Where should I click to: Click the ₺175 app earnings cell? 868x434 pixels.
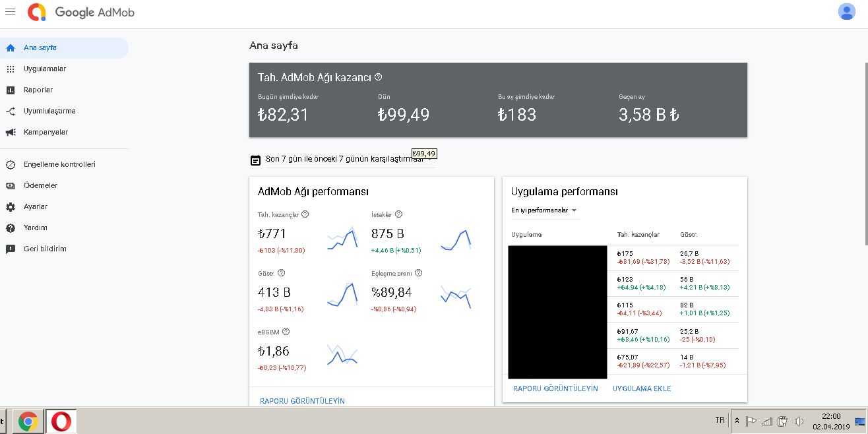click(625, 253)
